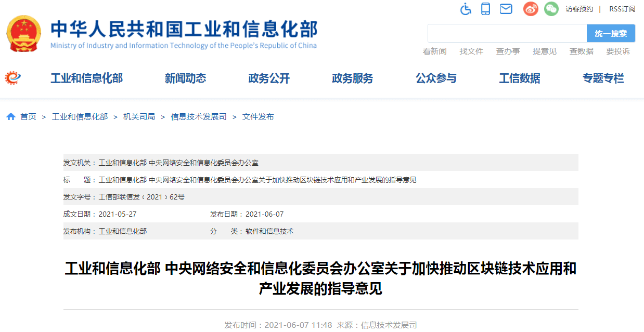Click into the search input field
644x332 pixels.
(x=507, y=33)
